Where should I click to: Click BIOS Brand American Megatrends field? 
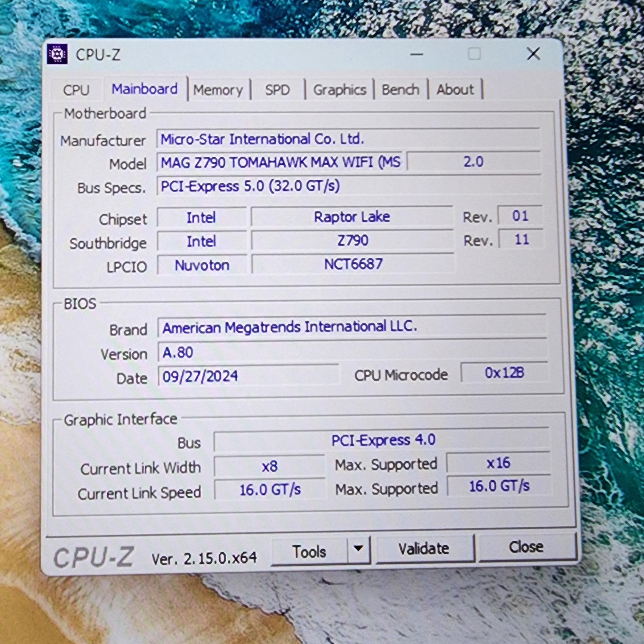(x=352, y=327)
